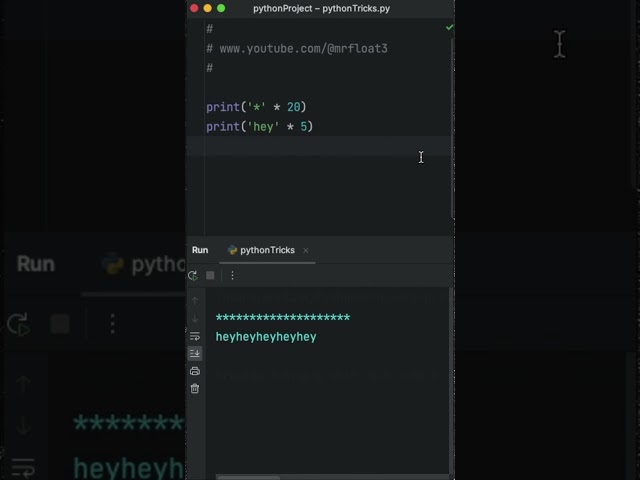
Task: Jump up the stack trace arrow
Action: pos(195,301)
